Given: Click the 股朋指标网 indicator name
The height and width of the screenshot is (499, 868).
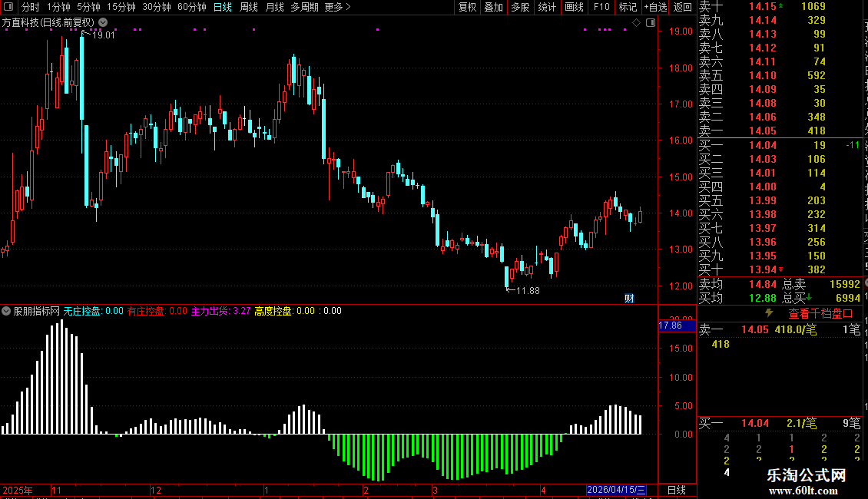Looking at the screenshot, I should (x=37, y=311).
